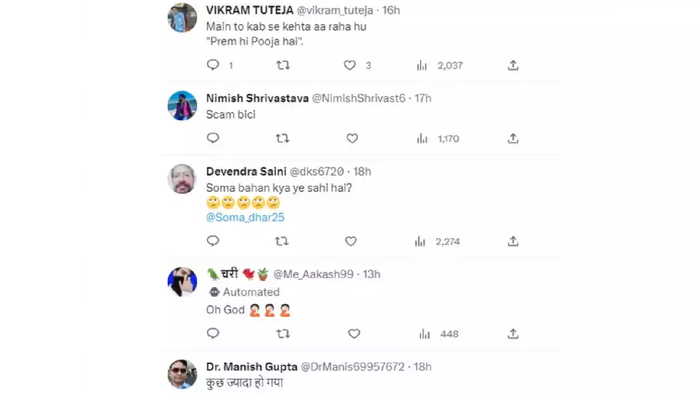699x394 pixels.
Task: Like Devendra Saini's tweet
Action: click(351, 241)
